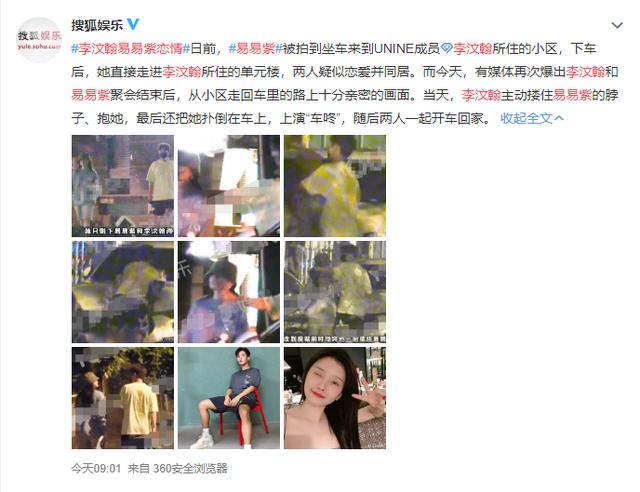Viewport: 640px width, 492px height.
Task: Open middle-right photo with subtitle text
Action: click(x=335, y=292)
